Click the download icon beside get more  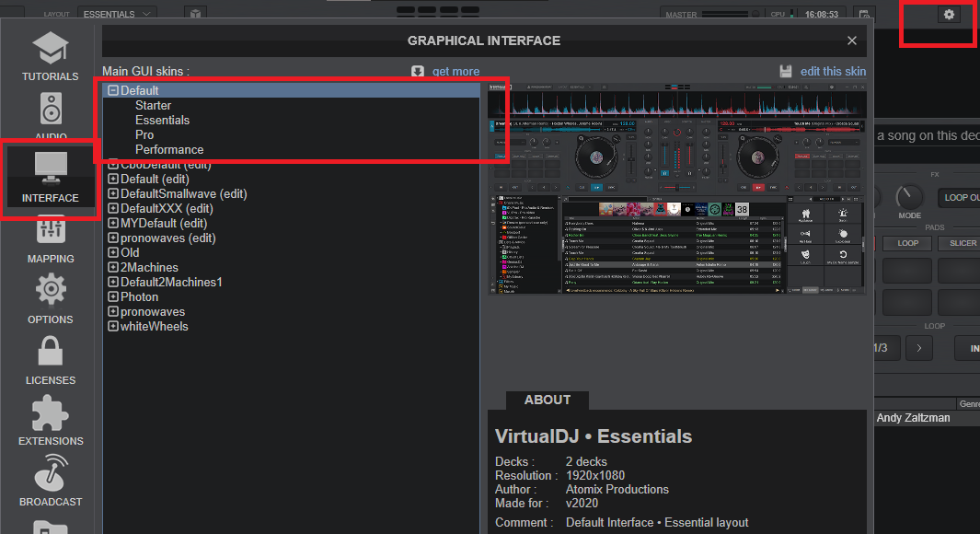[x=418, y=71]
